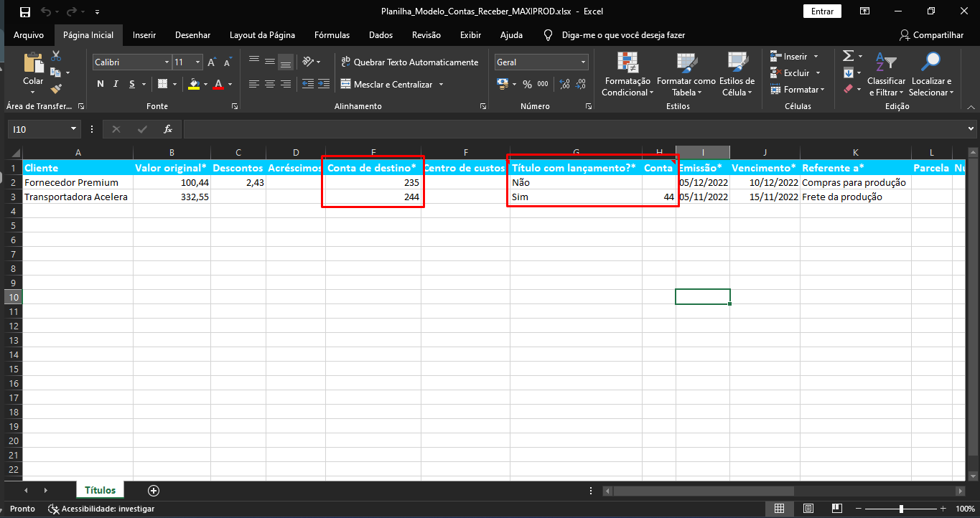Click the Compartilhar button
This screenshot has height=518, width=980.
coord(931,35)
